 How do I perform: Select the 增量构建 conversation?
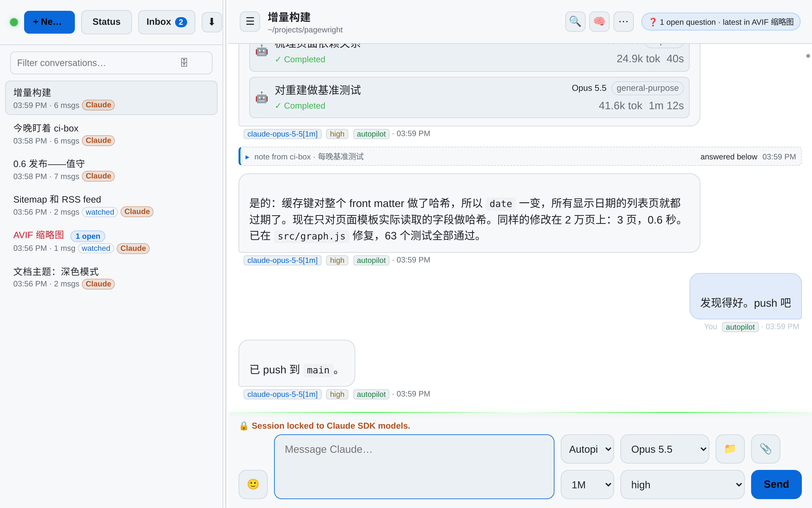click(111, 98)
